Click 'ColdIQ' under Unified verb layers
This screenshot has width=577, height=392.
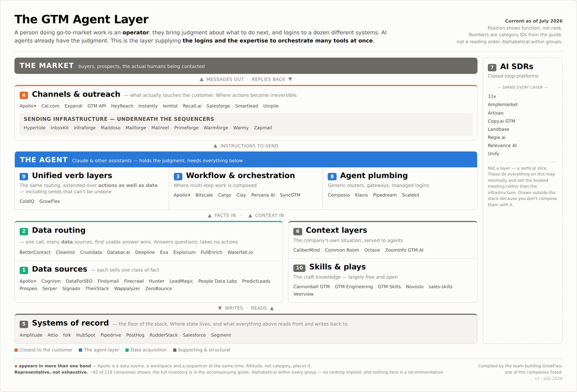(x=27, y=202)
